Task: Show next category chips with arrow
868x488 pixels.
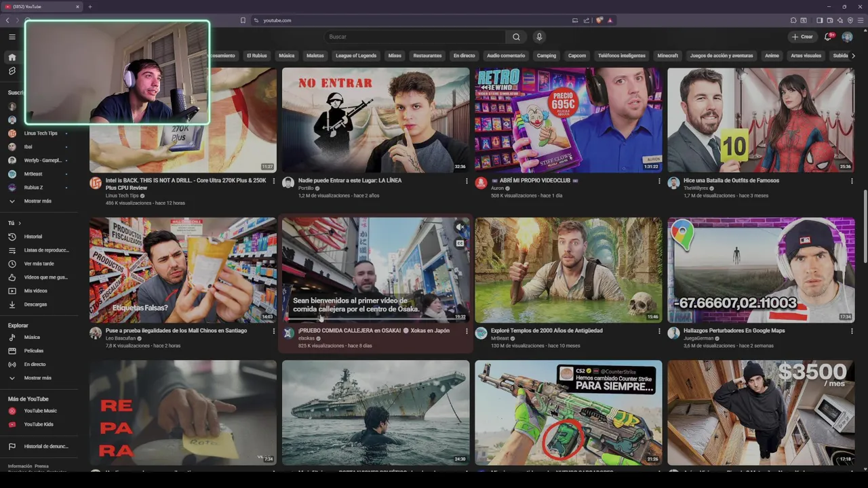Action: point(853,56)
